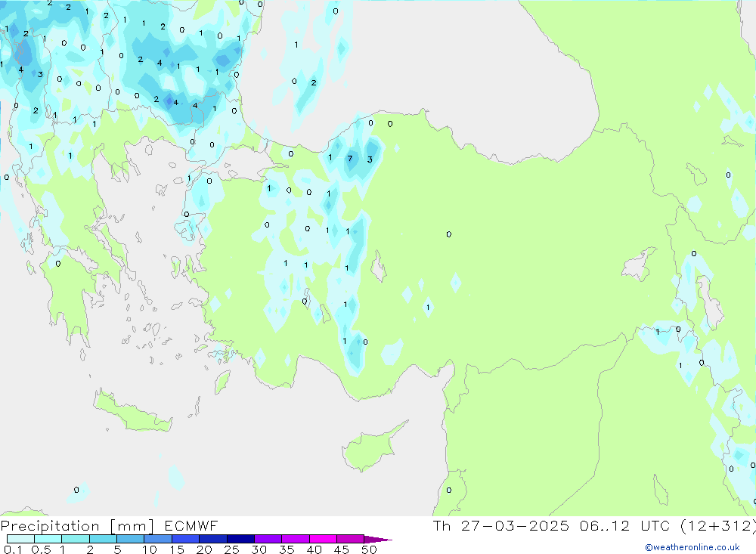Click legend scale label '30'
Image resolution: width=756 pixels, height=554 pixels.
click(259, 549)
